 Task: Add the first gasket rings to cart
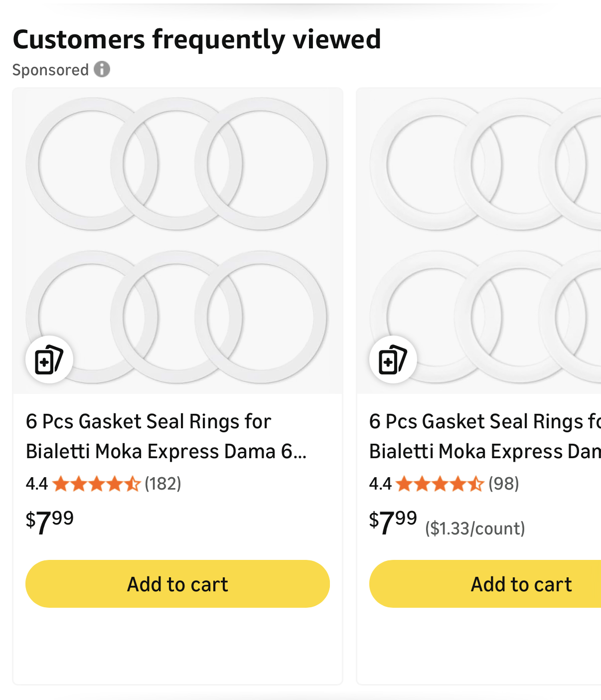pyautogui.click(x=177, y=584)
